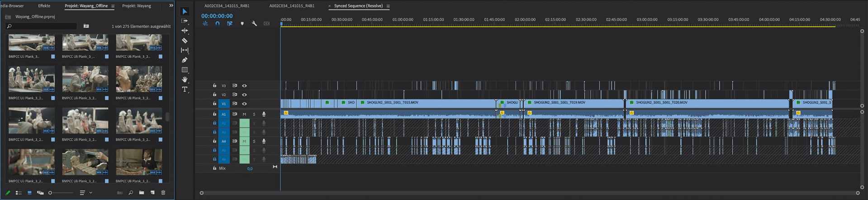The image size is (868, 200).
Task: Select the Slip tool
Action: pyautogui.click(x=185, y=50)
